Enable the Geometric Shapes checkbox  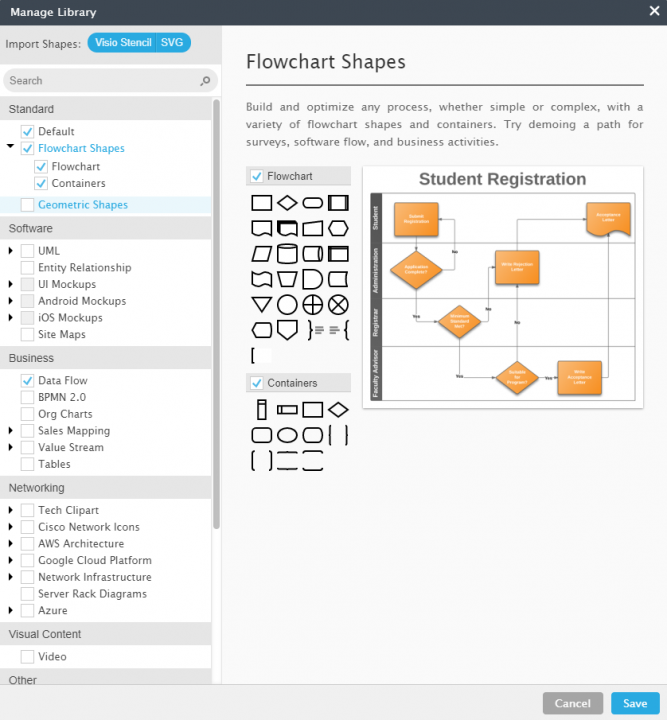pyautogui.click(x=28, y=205)
